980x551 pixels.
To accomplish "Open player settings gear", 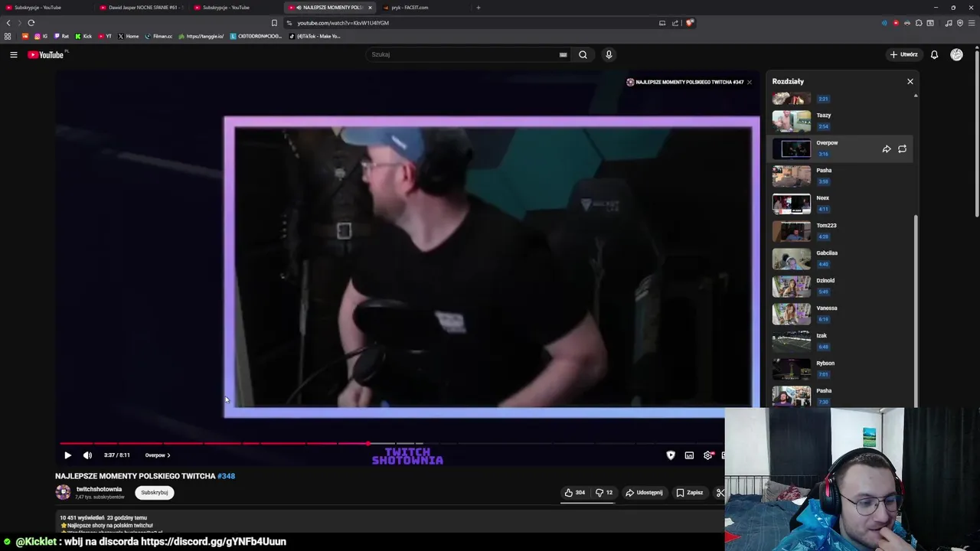I will (x=707, y=455).
